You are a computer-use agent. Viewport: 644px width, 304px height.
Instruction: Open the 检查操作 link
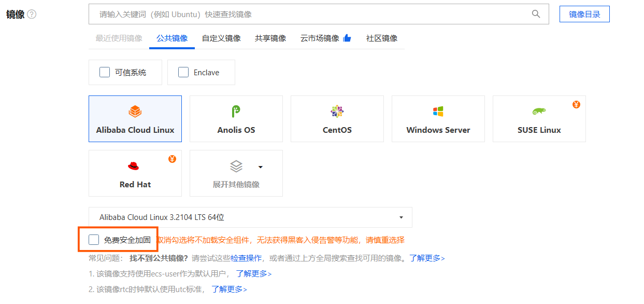tap(246, 258)
